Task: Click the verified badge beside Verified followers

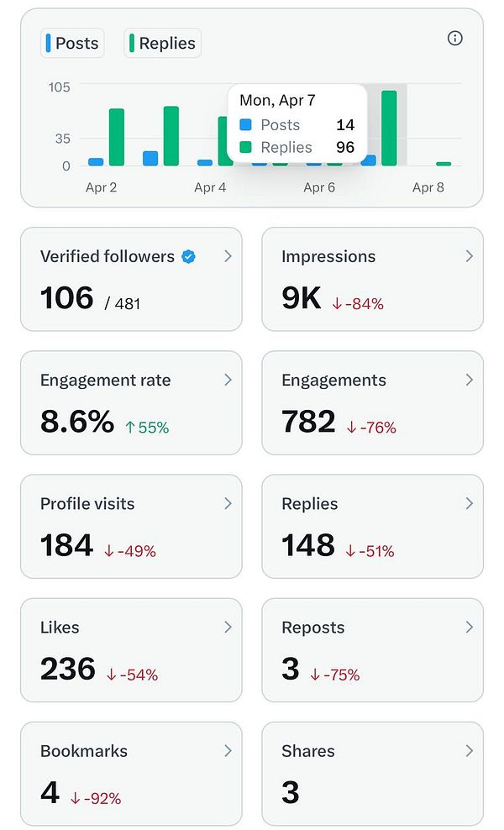Action: [x=189, y=257]
